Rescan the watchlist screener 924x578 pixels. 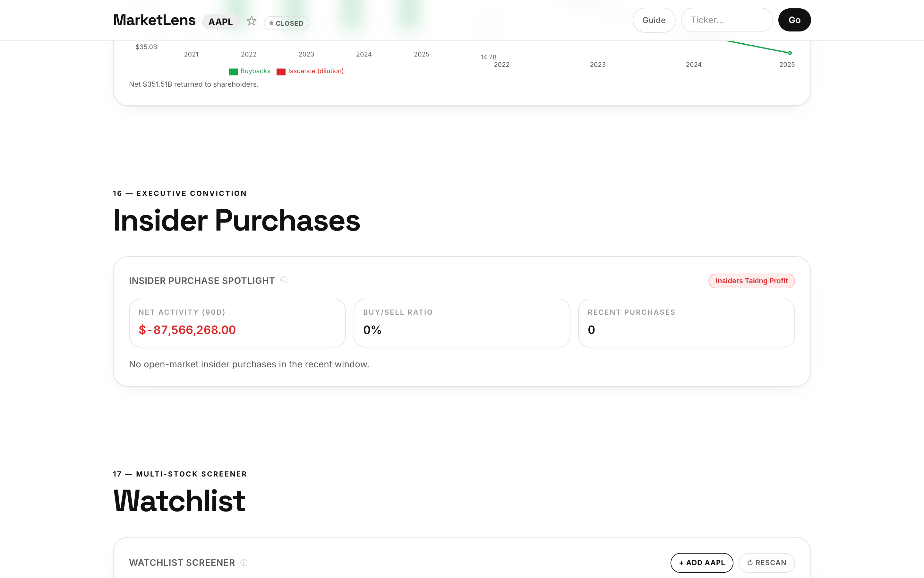[766, 563]
